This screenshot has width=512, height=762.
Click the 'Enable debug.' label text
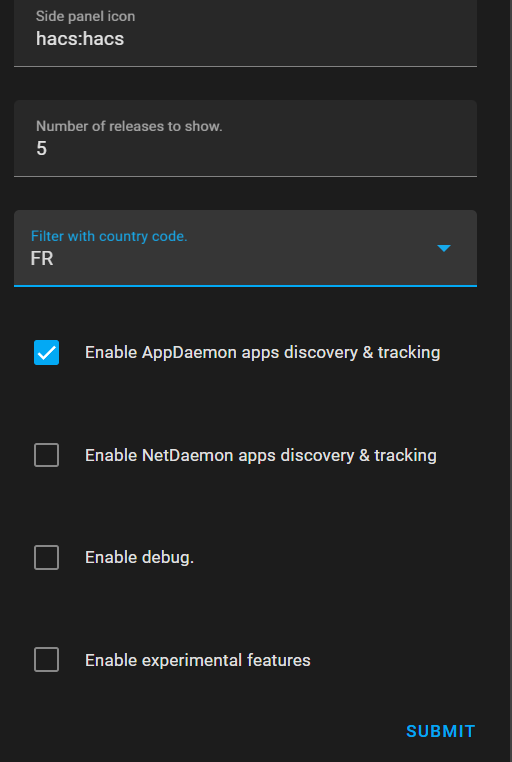139,557
